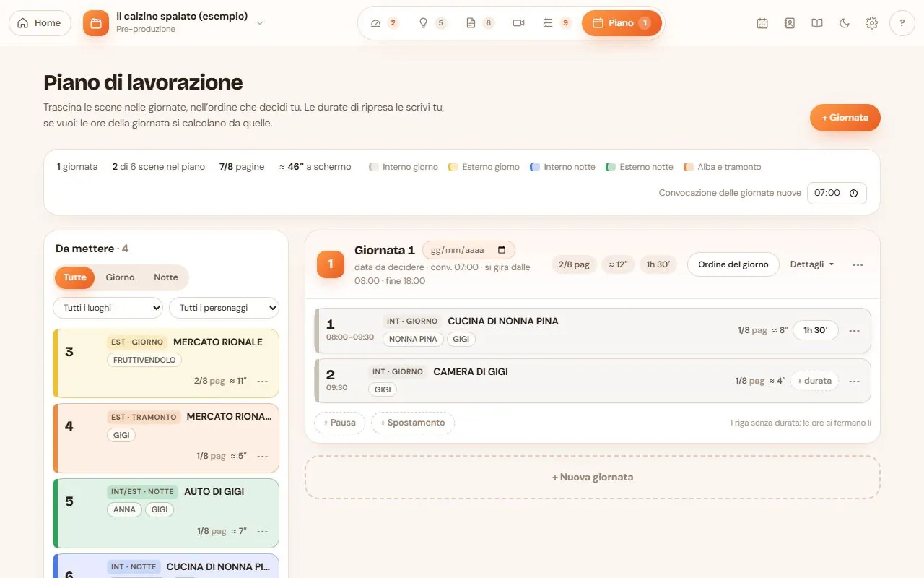
Task: Click the Giornata 1 date input field
Action: click(x=468, y=250)
